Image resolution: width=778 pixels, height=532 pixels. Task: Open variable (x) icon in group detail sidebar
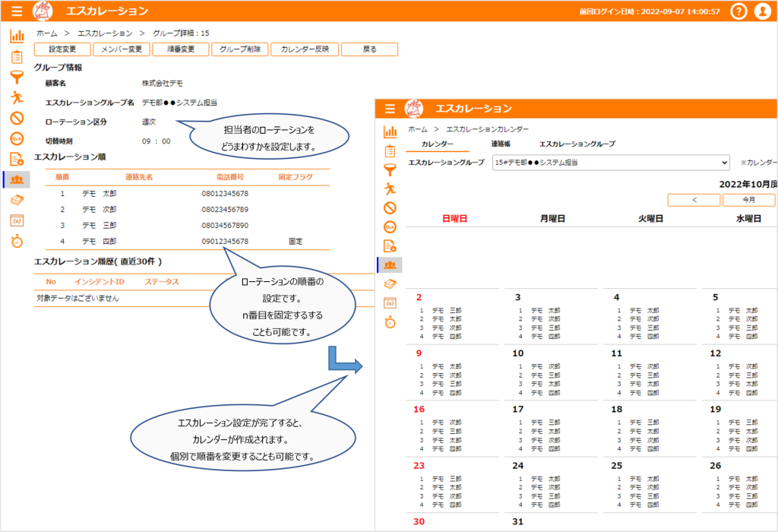(x=17, y=220)
